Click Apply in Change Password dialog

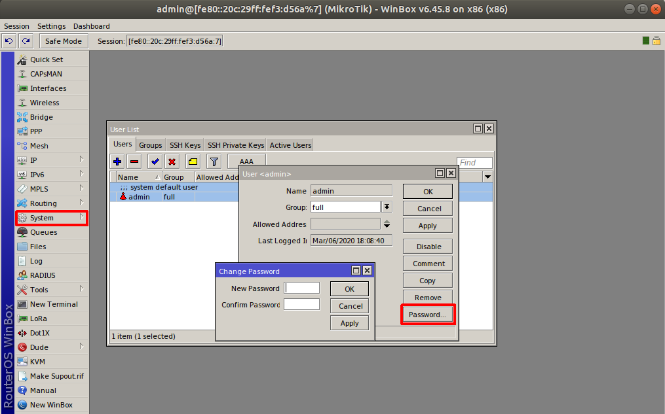click(x=349, y=323)
